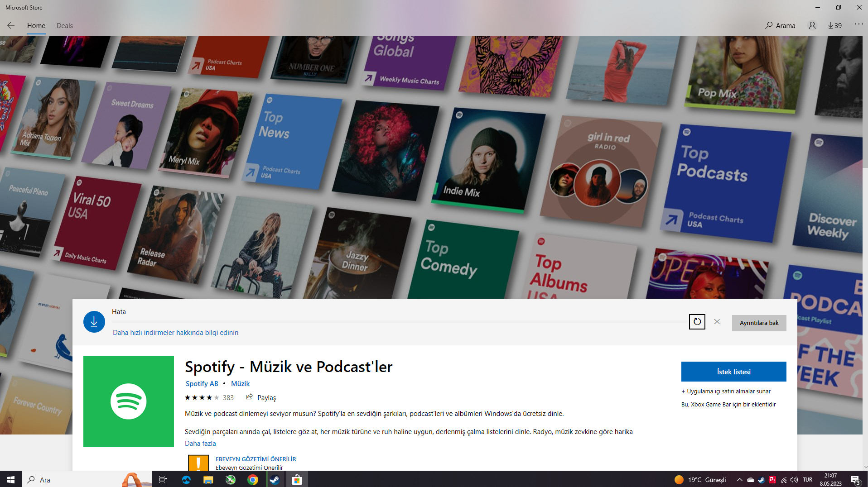Open the three-dot more menu
The image size is (868, 487).
coord(859,24)
